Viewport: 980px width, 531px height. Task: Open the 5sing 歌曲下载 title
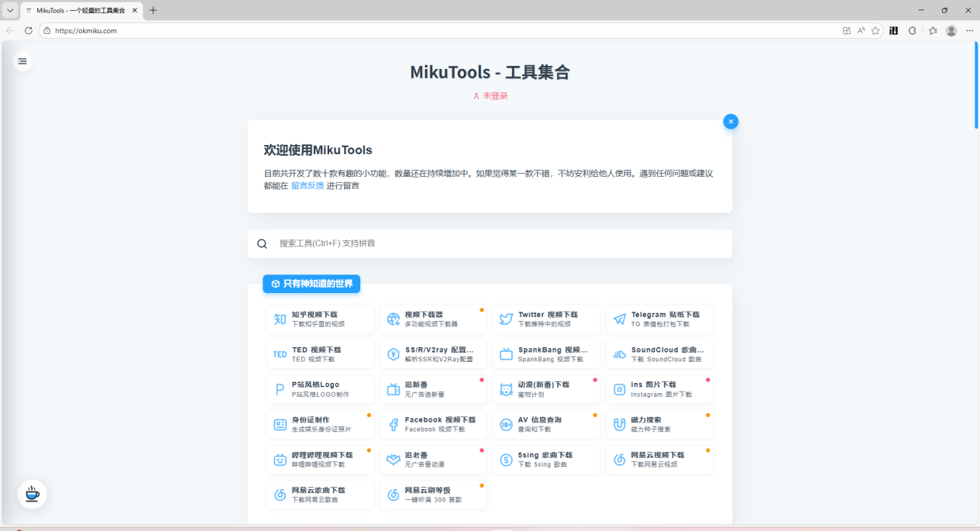(545, 455)
